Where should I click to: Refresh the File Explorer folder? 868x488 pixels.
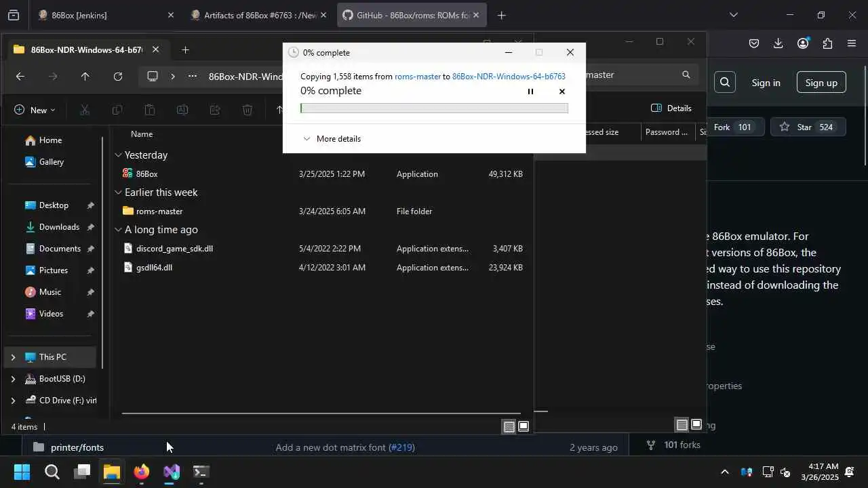[x=118, y=77]
